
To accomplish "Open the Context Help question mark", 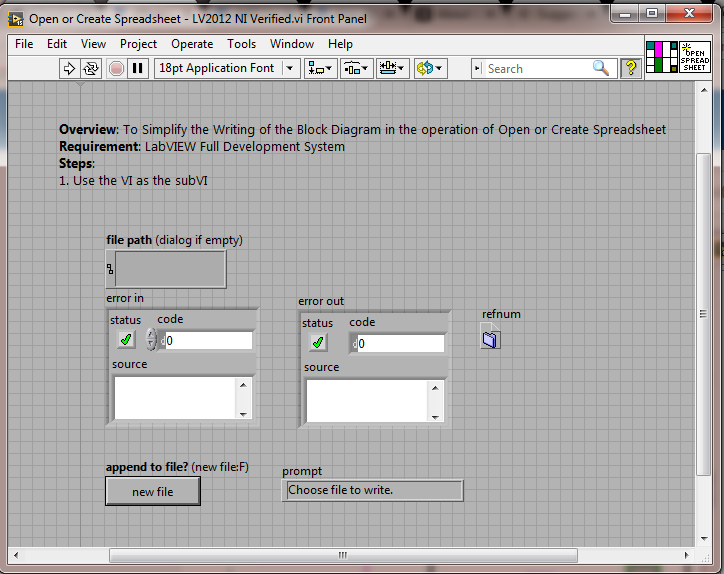I will (631, 68).
